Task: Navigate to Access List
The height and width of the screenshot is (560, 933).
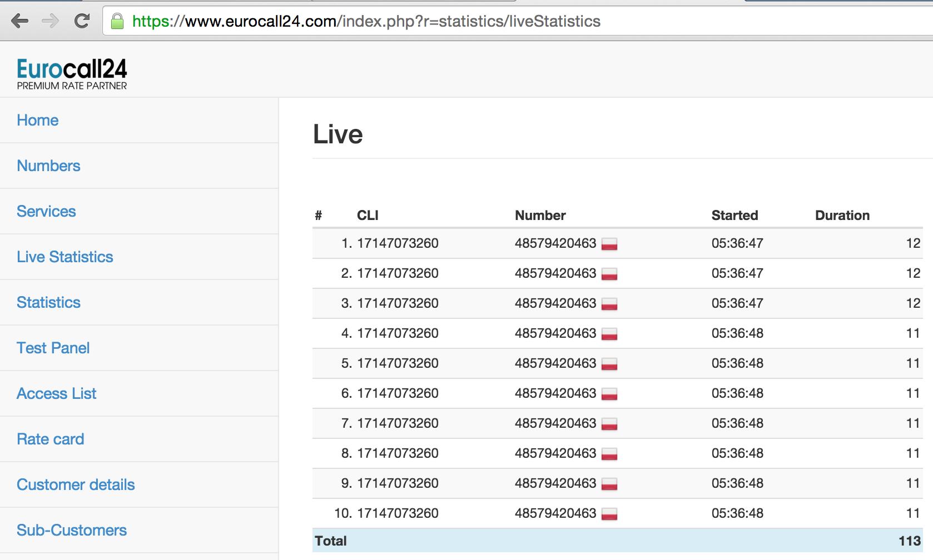Action: (56, 393)
